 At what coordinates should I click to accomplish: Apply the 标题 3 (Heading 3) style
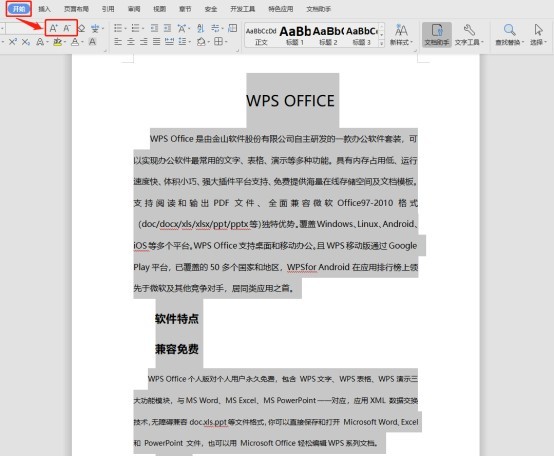click(361, 36)
